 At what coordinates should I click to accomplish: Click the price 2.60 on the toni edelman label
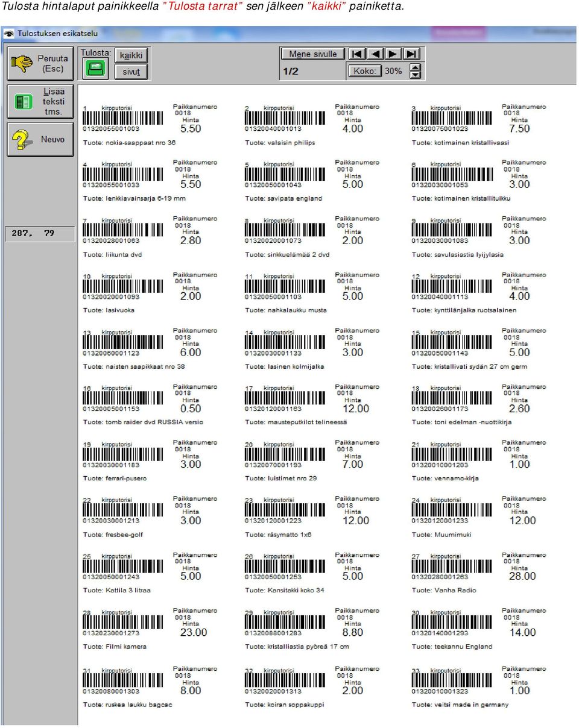[x=520, y=408]
